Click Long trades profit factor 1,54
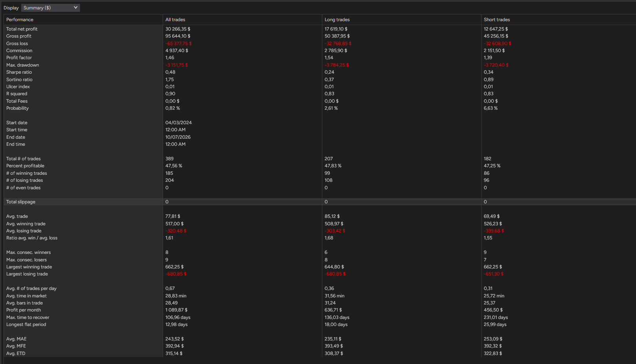Viewport: 636px width, 364px height. [329, 58]
